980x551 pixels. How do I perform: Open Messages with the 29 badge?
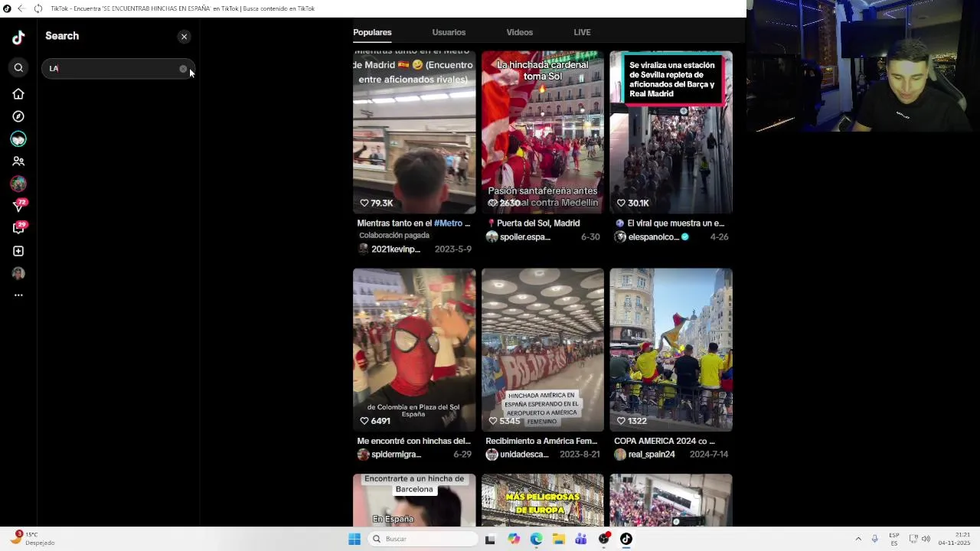[18, 228]
